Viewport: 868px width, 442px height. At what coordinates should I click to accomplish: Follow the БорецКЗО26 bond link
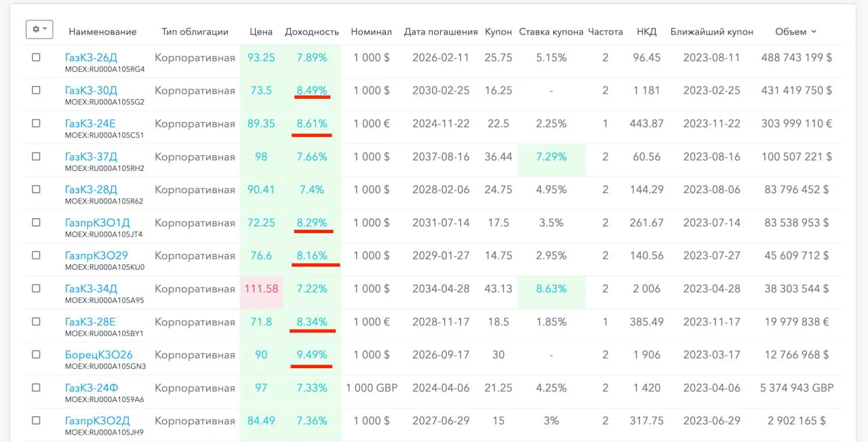coord(99,355)
